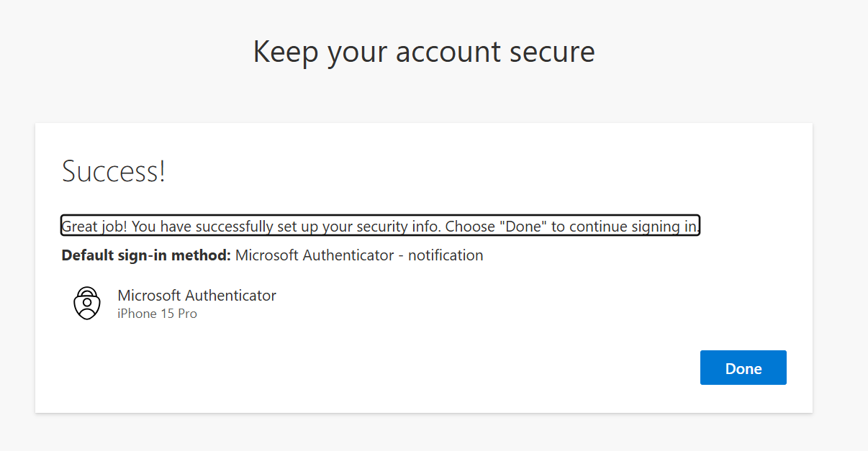Click the bold "Default sign-in method:" label
Viewport: 868px width, 451px height.
tap(146, 255)
